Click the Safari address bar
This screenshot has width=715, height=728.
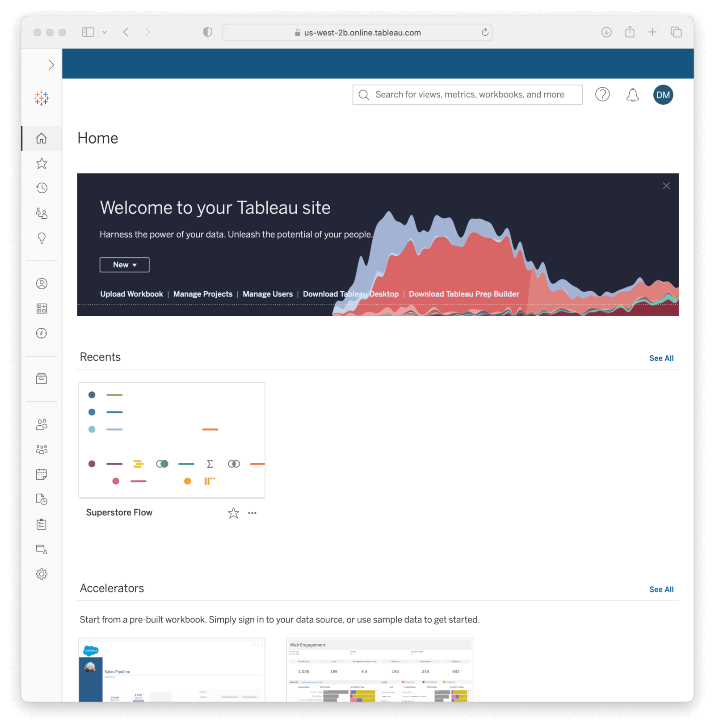pyautogui.click(x=357, y=33)
